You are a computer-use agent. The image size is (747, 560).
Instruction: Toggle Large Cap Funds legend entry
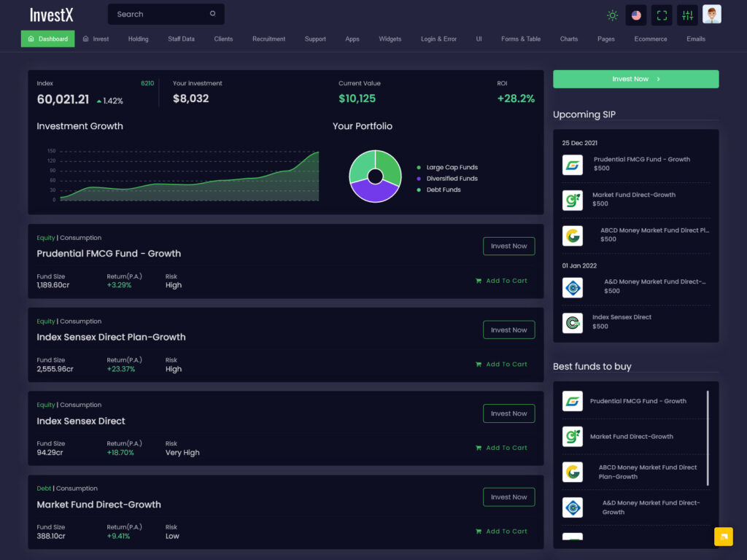tap(447, 168)
